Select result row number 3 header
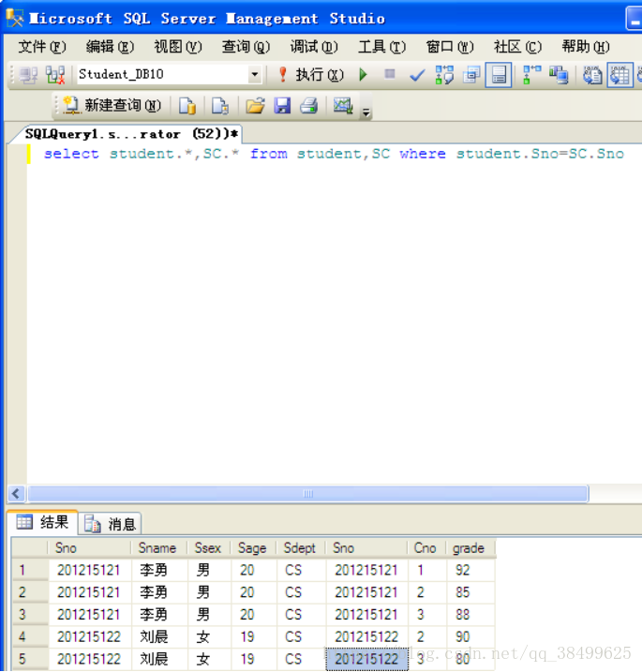The image size is (642, 672). (x=30, y=615)
